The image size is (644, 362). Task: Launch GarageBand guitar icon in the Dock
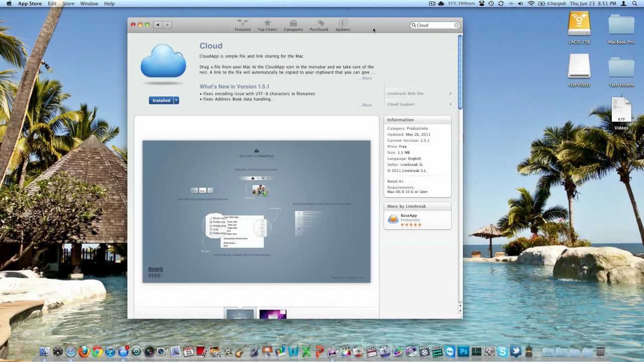click(239, 352)
